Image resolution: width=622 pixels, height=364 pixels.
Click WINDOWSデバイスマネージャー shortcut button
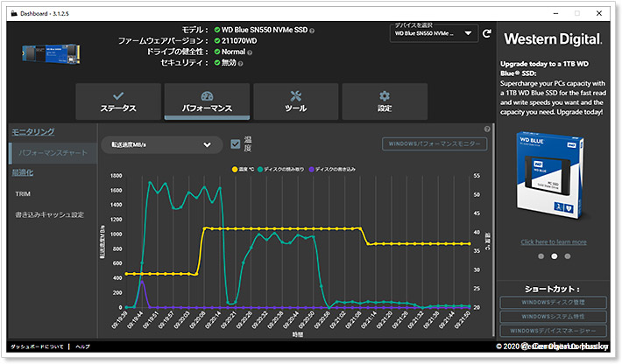pyautogui.click(x=553, y=331)
